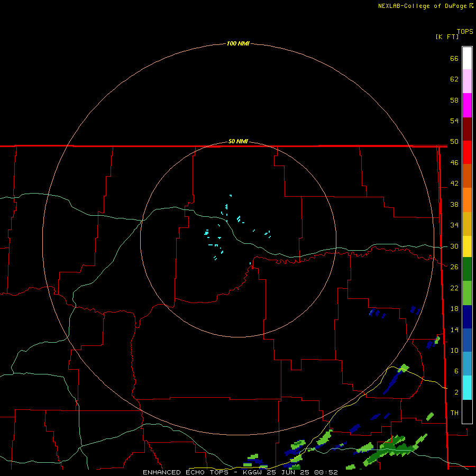Click the navy blue legend swatch
The image size is (476, 476).
pos(467,317)
